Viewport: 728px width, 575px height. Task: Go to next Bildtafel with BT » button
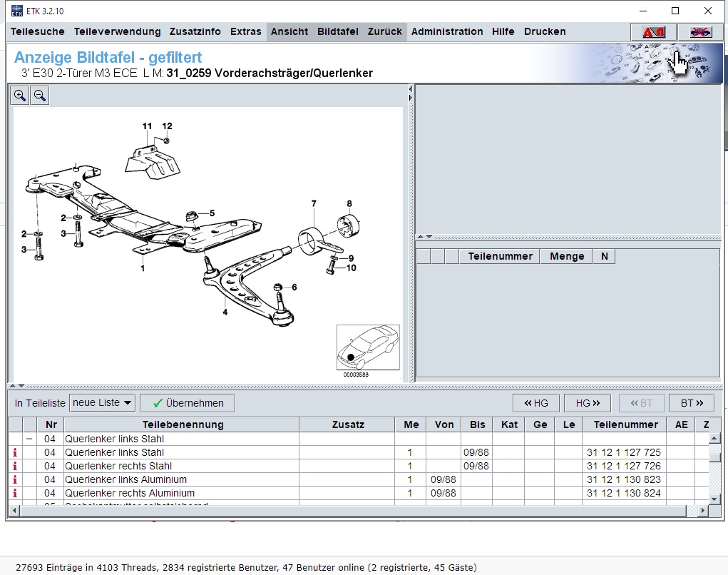pyautogui.click(x=692, y=403)
